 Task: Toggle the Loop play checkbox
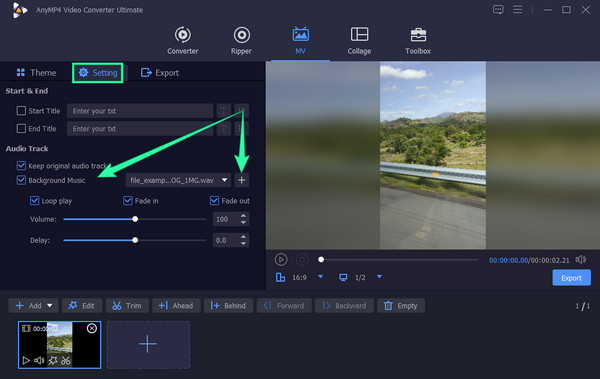(34, 201)
